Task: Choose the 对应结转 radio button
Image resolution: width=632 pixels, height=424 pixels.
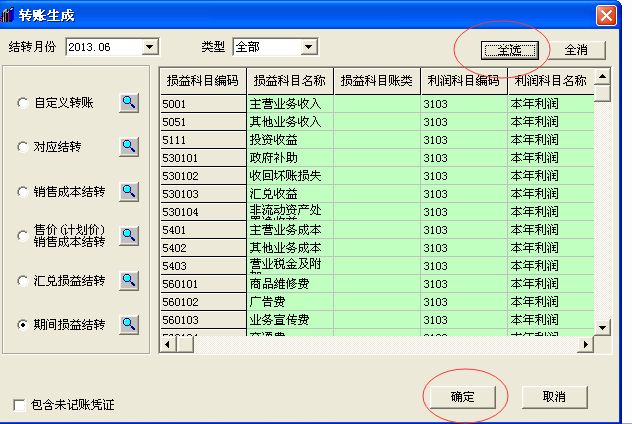Action: 23,147
